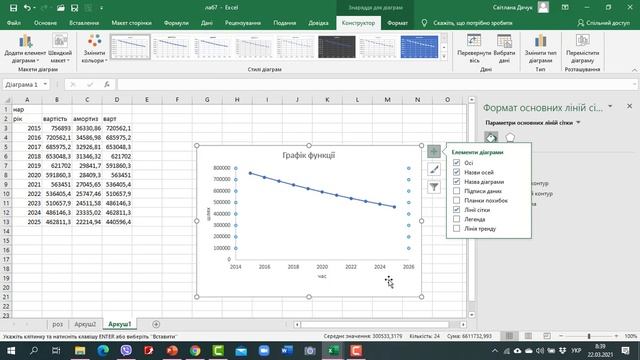Expand the Name Box dropdown

pyautogui.click(x=45, y=84)
